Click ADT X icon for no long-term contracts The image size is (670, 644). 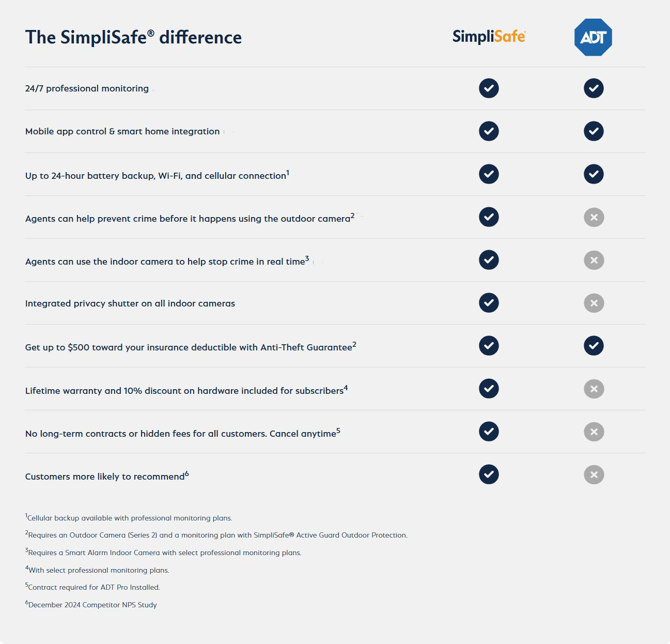point(594,432)
